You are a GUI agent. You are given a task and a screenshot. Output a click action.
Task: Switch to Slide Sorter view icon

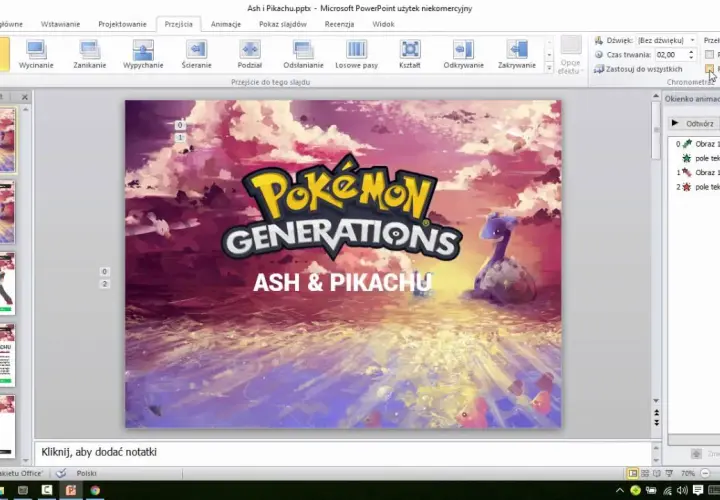[645, 473]
